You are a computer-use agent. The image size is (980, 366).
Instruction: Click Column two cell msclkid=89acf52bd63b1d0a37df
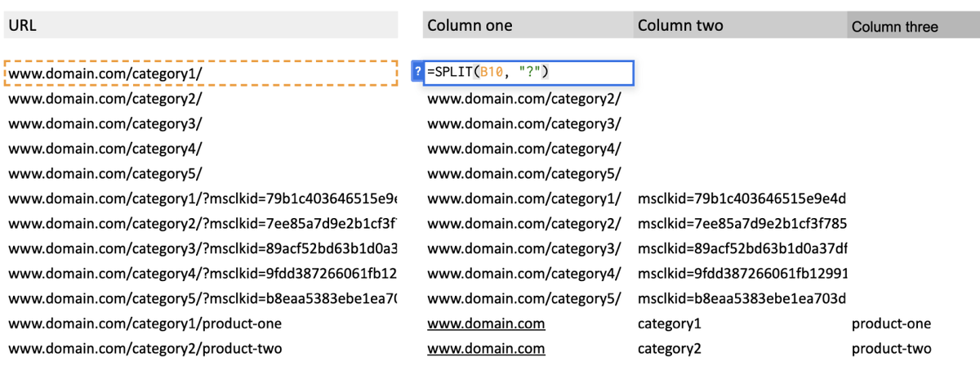coord(742,248)
